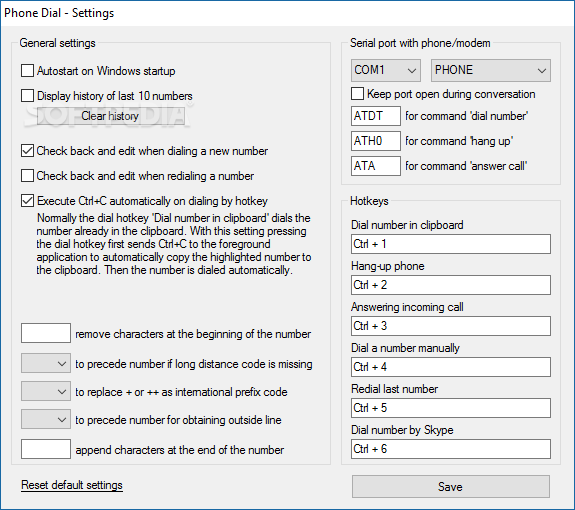Click the remove characters at beginning field

click(x=46, y=333)
